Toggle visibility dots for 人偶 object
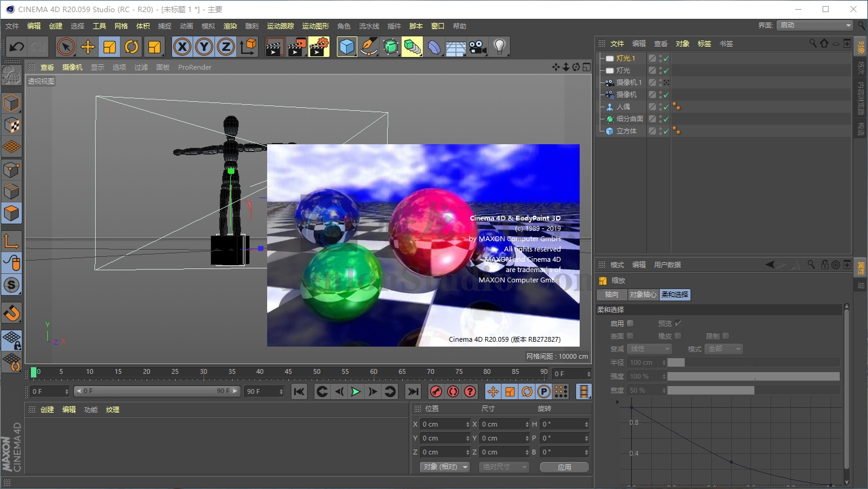868x489 pixels. (660, 107)
